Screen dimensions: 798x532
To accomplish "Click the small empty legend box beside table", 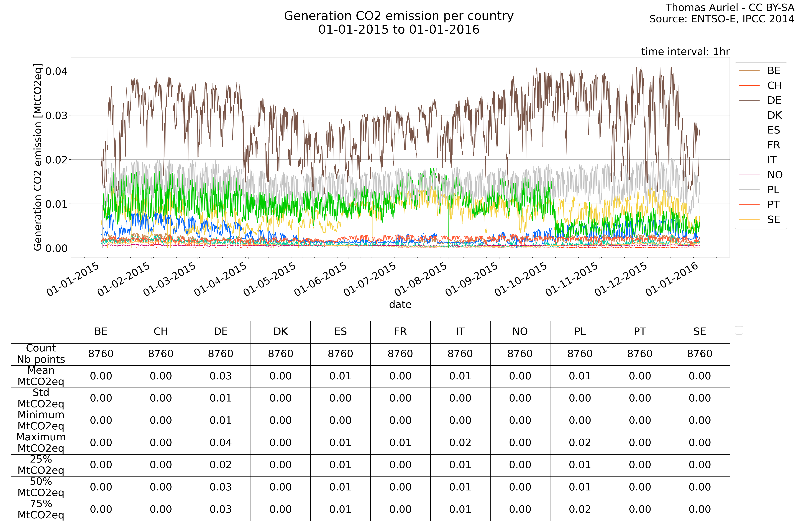I will [739, 330].
